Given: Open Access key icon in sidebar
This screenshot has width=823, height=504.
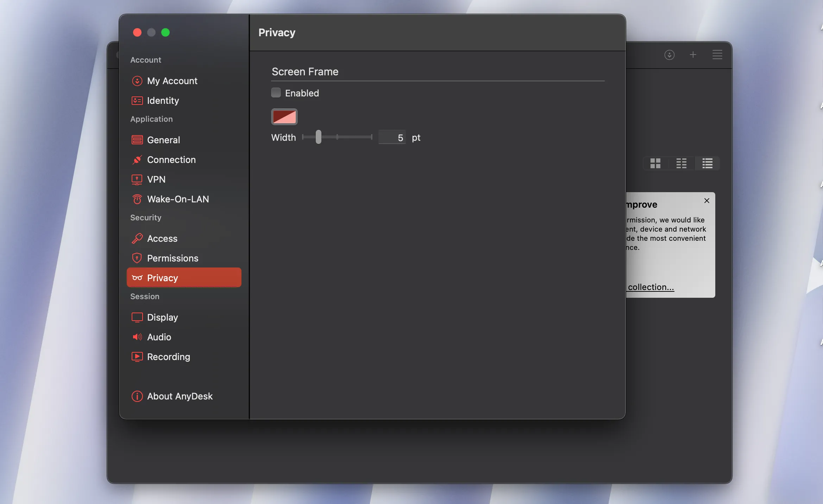Looking at the screenshot, I should point(137,239).
